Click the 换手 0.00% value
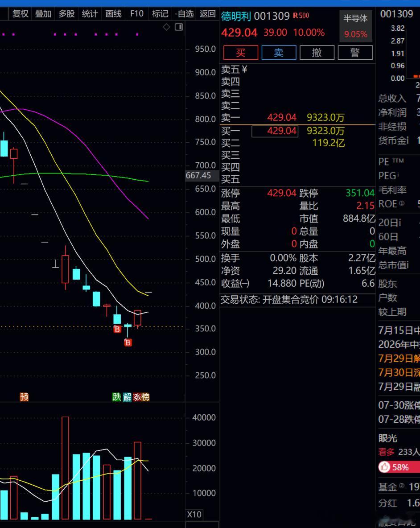Image resolution: width=420 pixels, height=528 pixels. click(283, 258)
